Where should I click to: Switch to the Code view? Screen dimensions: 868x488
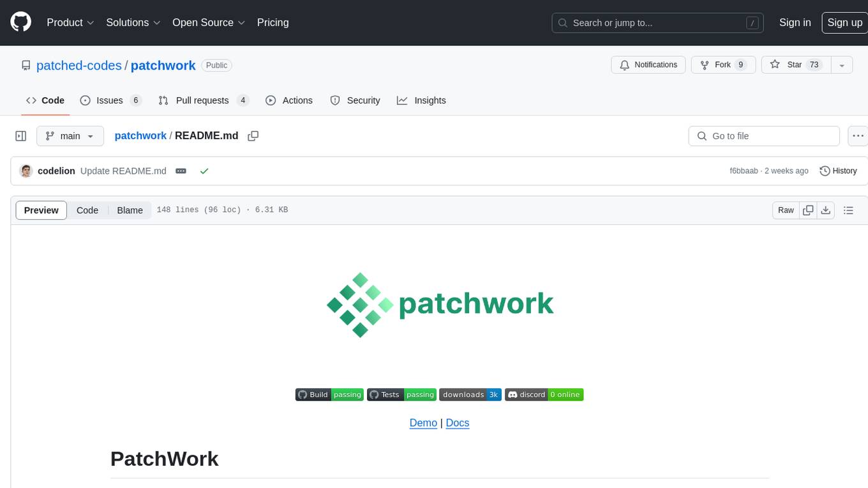point(87,210)
